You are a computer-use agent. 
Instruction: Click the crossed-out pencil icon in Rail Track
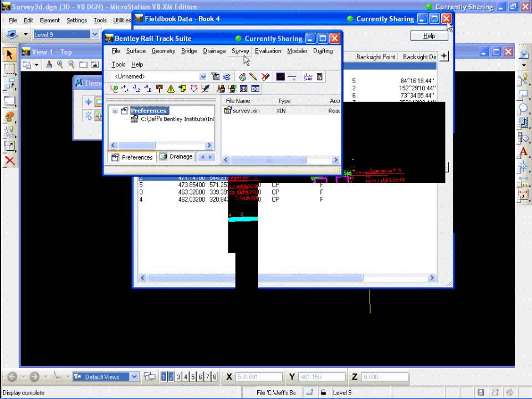point(265,76)
